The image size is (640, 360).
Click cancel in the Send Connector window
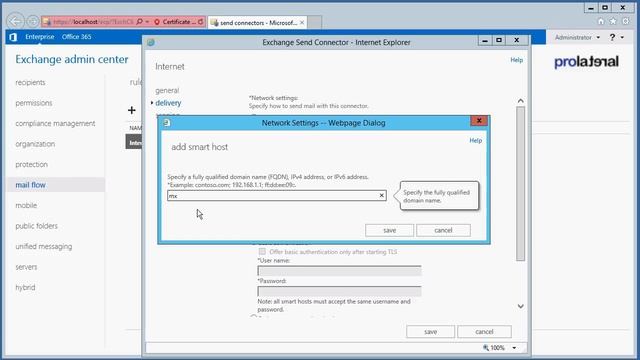tap(484, 331)
